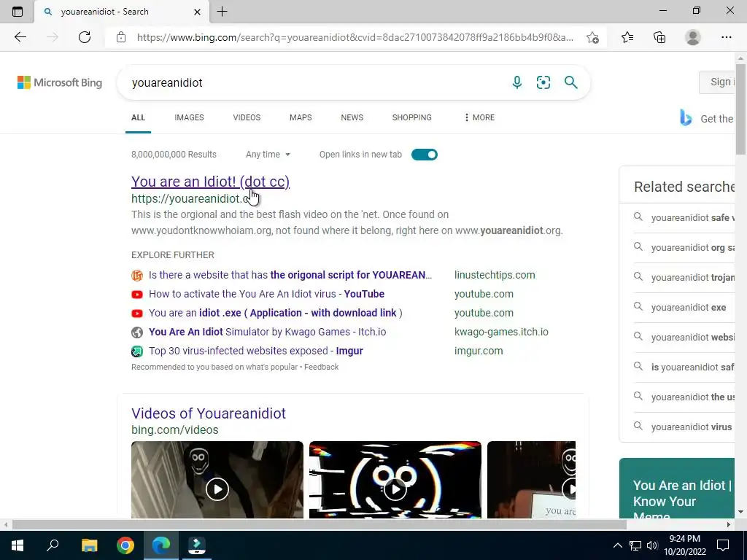Play the second glitch face video thumbnail
The image size is (747, 560).
coord(395,480)
